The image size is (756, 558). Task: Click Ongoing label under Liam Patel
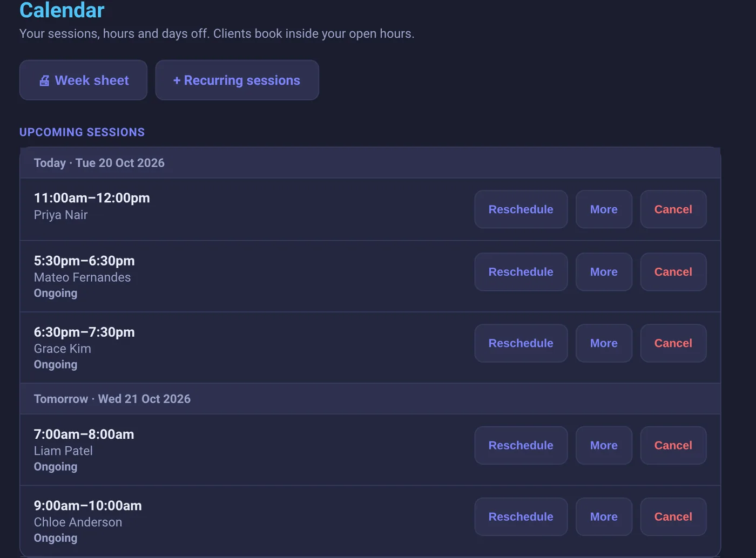point(55,467)
